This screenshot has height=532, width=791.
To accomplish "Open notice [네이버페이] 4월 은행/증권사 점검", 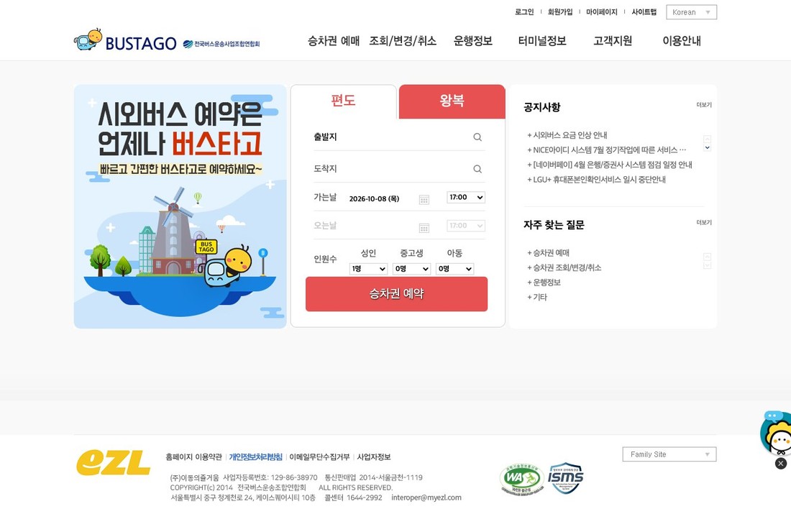I will 609,165.
